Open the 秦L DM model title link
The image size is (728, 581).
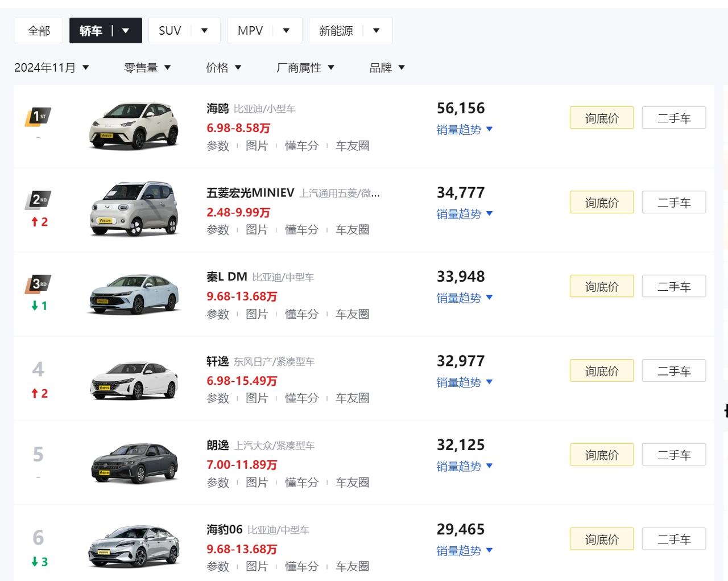pyautogui.click(x=226, y=277)
